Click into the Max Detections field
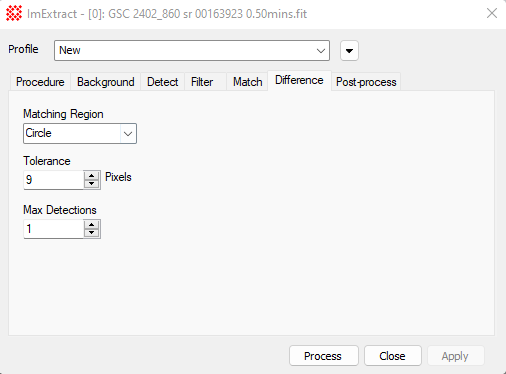Image resolution: width=506 pixels, height=374 pixels. pyautogui.click(x=53, y=229)
